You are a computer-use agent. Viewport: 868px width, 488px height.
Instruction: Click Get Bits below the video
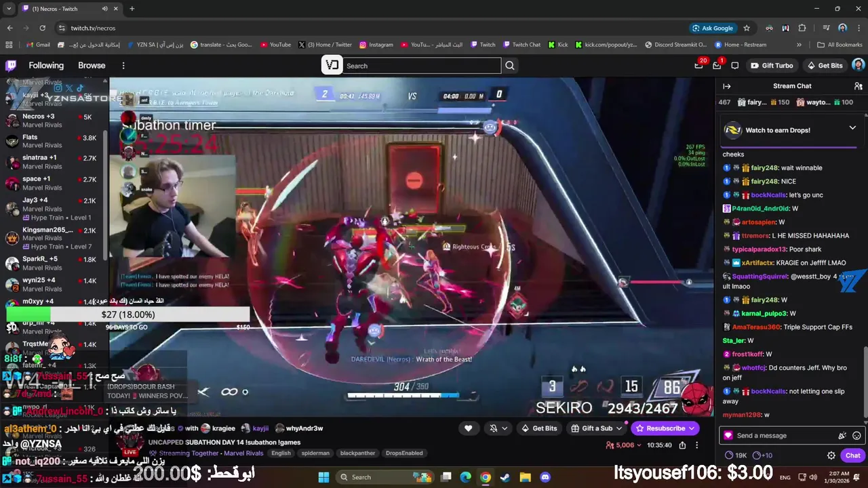pos(539,428)
